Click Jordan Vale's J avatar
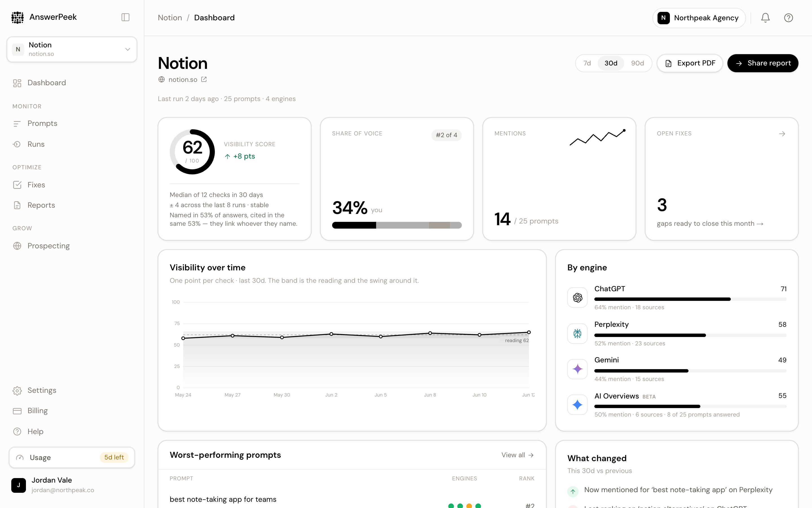The height and width of the screenshot is (508, 812). (x=18, y=485)
